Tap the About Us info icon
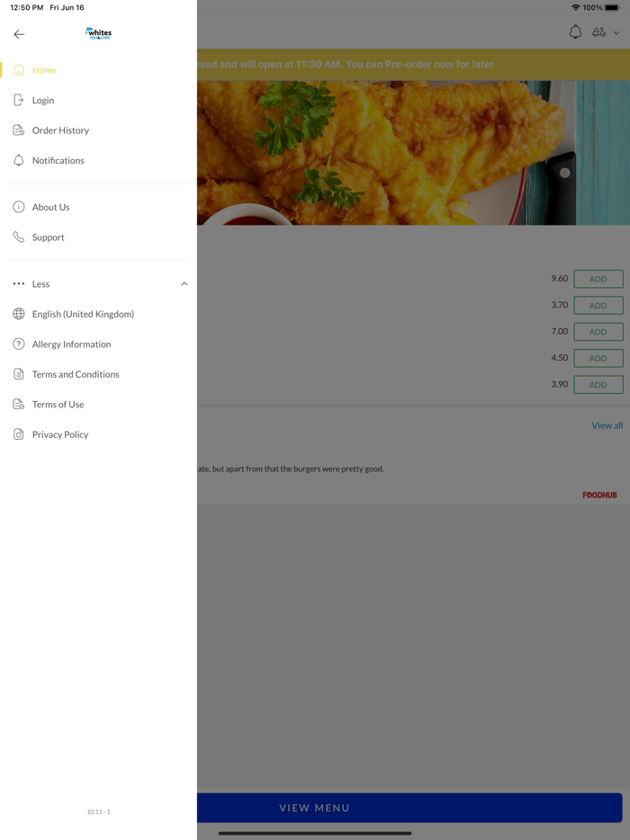The height and width of the screenshot is (840, 630). coord(19,208)
